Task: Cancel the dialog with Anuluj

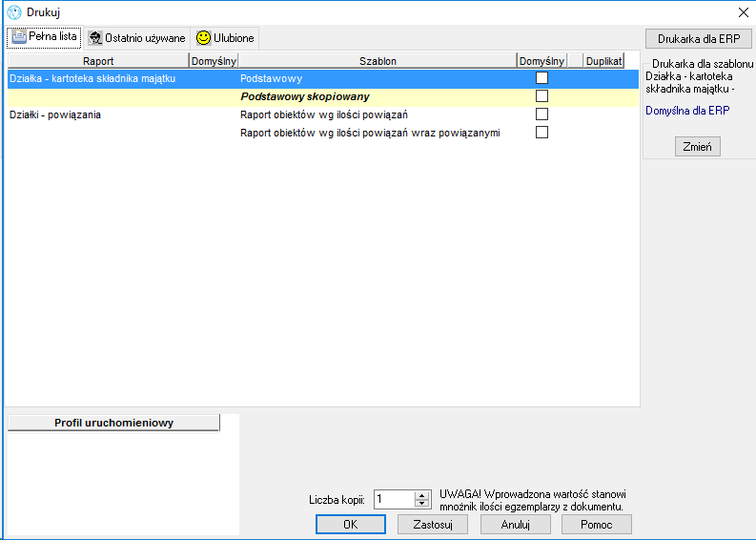Action: [x=516, y=525]
